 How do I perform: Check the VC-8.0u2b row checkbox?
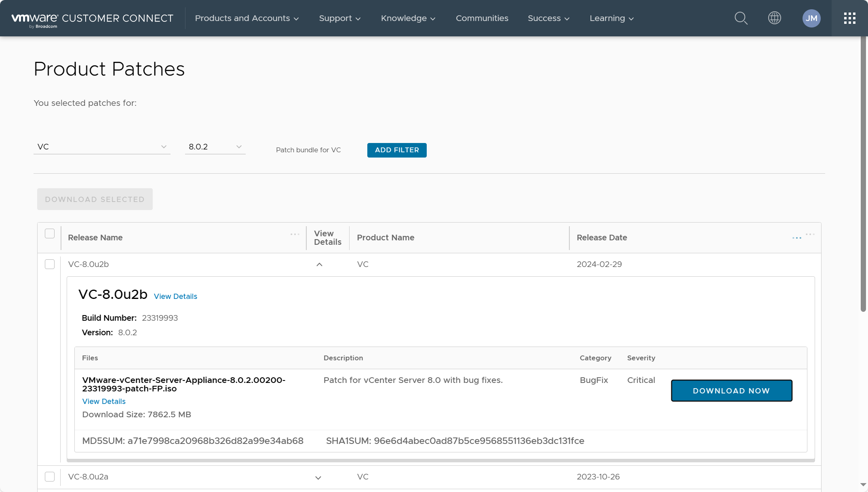pos(50,264)
